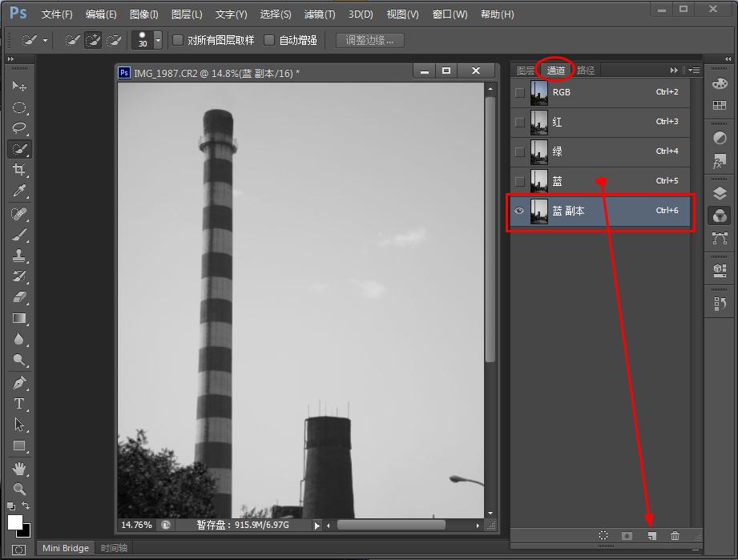Click the foreground color swatch
The width and height of the screenshot is (738, 560).
click(15, 522)
